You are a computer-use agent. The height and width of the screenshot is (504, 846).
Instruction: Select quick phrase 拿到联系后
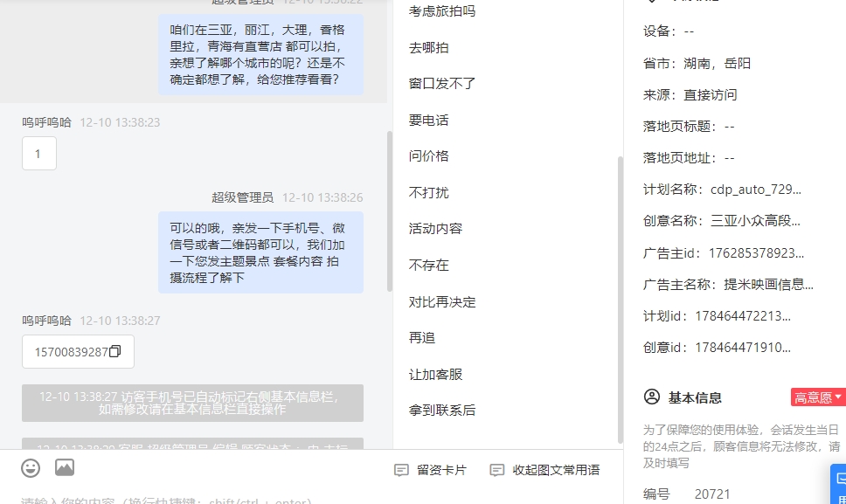(442, 411)
